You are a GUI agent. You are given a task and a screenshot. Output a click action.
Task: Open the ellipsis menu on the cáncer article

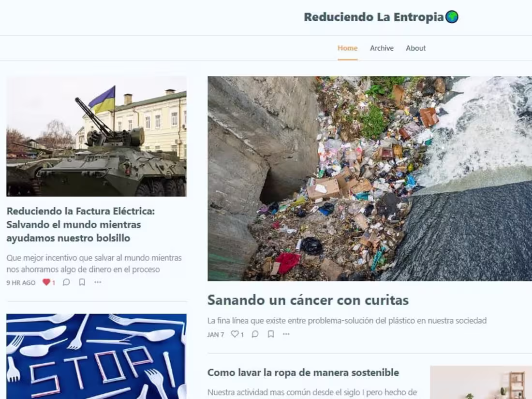[x=286, y=334]
